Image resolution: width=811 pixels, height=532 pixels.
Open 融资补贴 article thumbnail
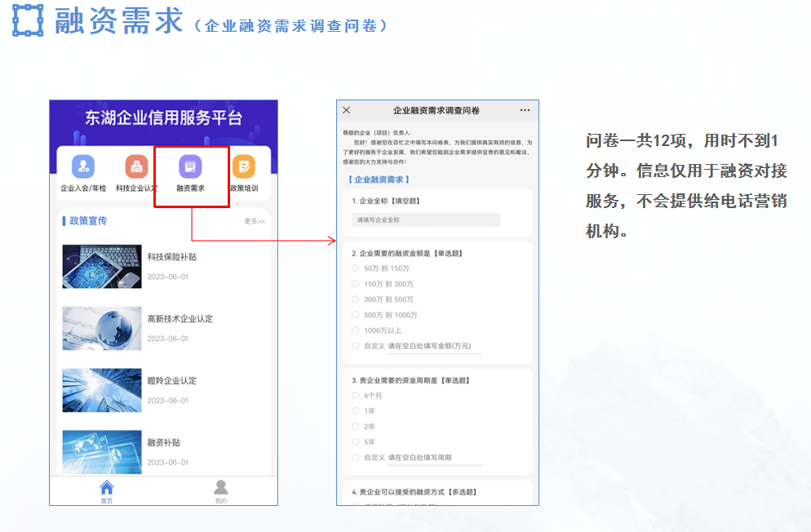102,452
